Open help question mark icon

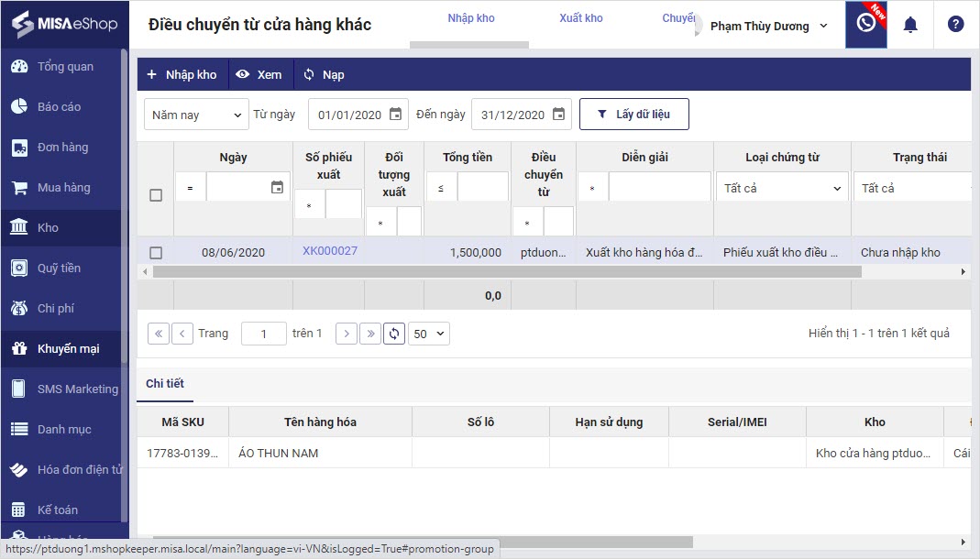(955, 25)
